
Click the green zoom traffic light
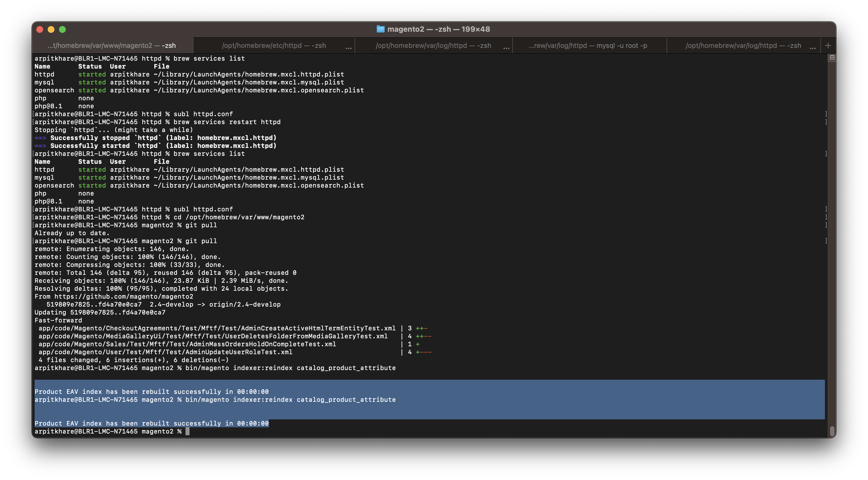[63, 29]
